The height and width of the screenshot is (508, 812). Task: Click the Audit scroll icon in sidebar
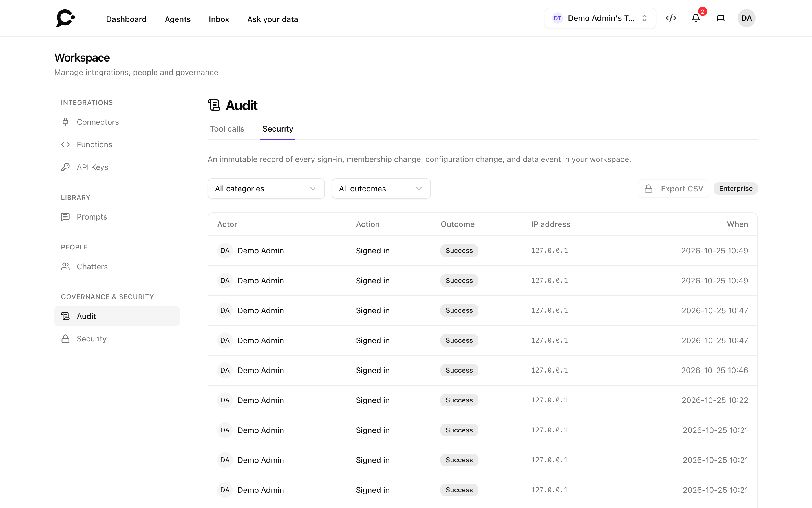(x=65, y=316)
